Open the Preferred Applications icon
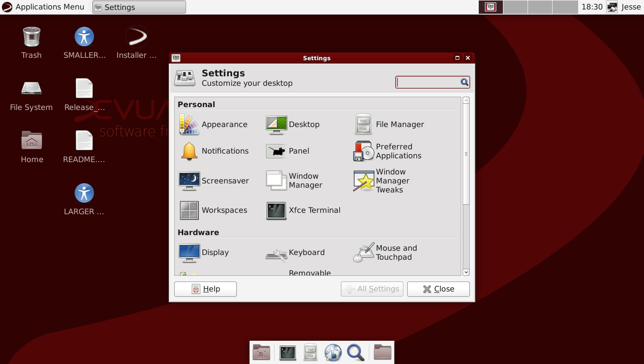The image size is (644, 364). click(x=364, y=151)
